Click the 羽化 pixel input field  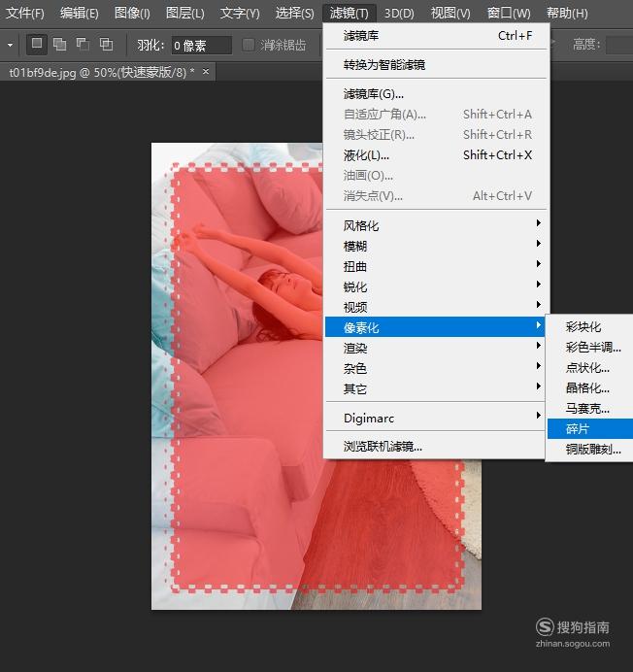click(201, 45)
